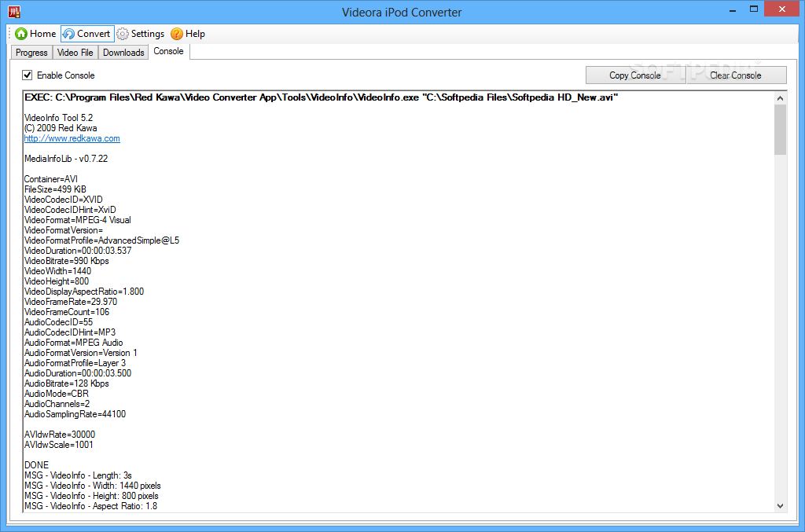
Task: Click the 'AudioSamplingRate=44100' line
Action: [75, 414]
